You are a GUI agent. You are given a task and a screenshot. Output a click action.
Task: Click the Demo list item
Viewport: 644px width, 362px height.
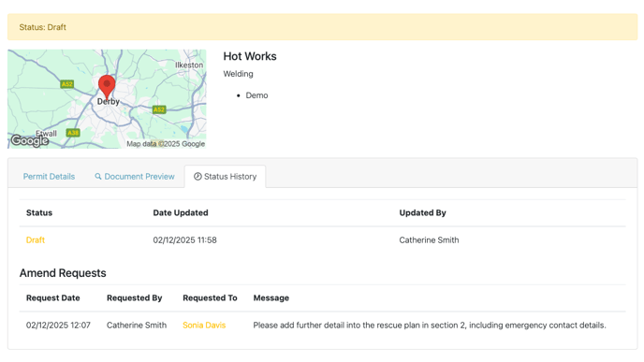(256, 95)
